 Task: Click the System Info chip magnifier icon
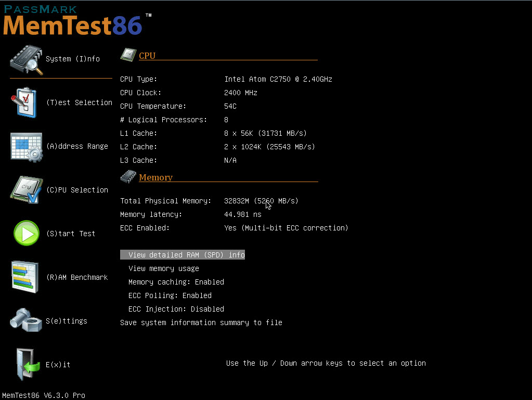click(x=27, y=60)
